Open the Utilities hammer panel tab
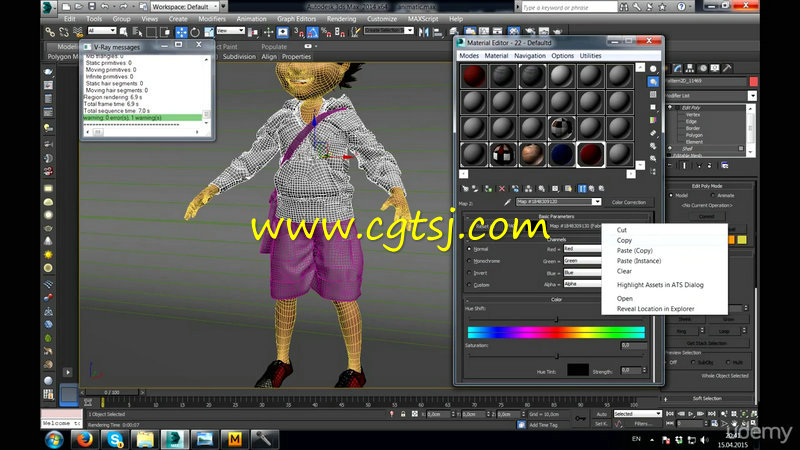Screen dimensions: 800x450 (x=727, y=68)
